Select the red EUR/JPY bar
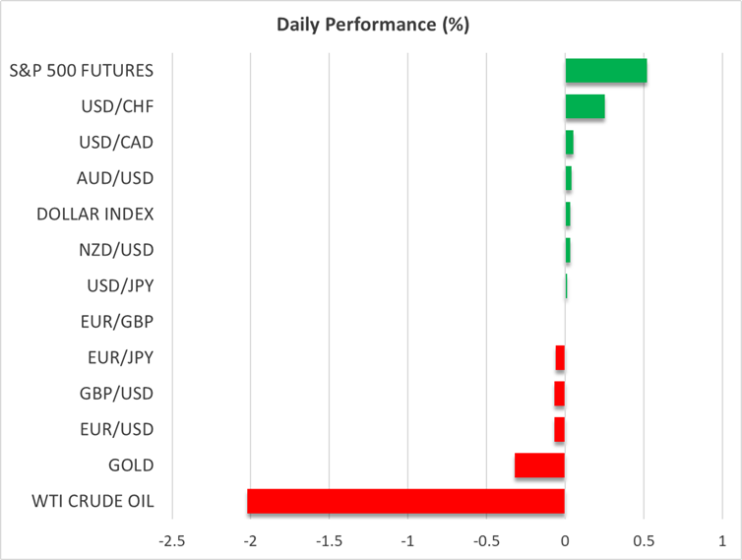 click(x=560, y=357)
